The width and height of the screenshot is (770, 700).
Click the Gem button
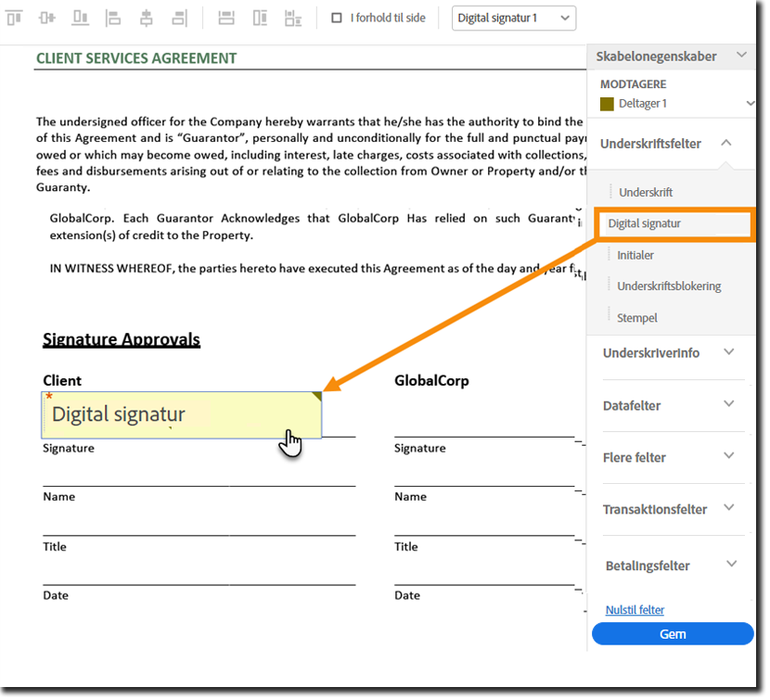[x=673, y=633]
